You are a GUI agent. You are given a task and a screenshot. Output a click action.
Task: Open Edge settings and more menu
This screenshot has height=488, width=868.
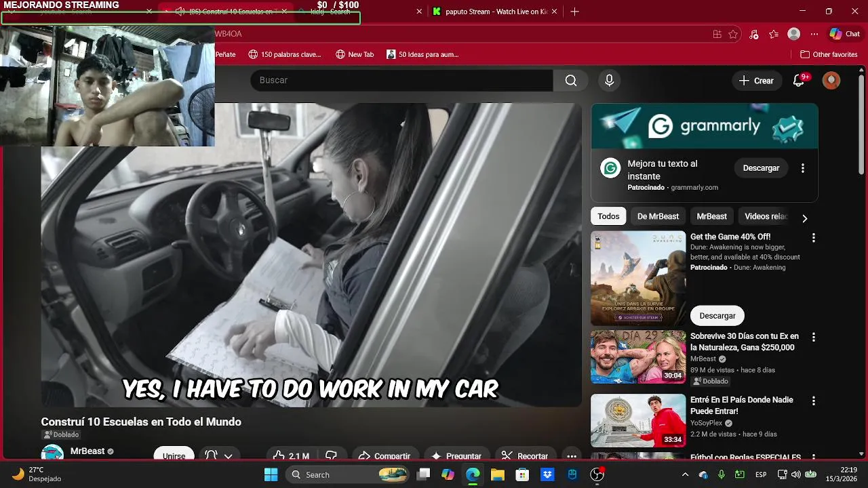tap(814, 34)
